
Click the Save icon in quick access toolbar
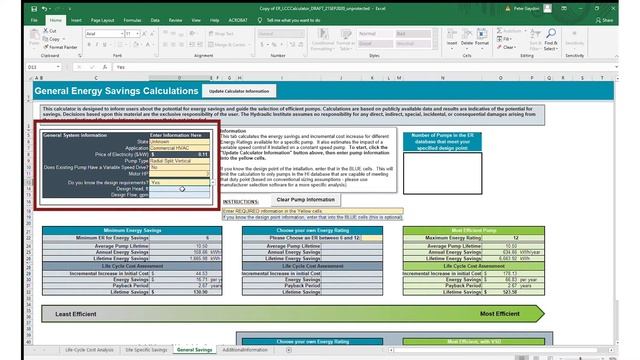click(x=34, y=9)
